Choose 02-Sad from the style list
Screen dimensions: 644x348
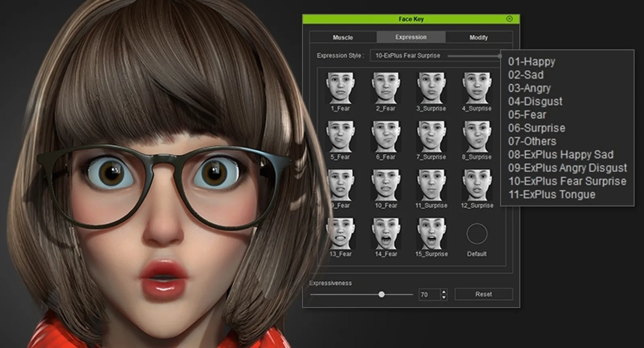coord(526,75)
